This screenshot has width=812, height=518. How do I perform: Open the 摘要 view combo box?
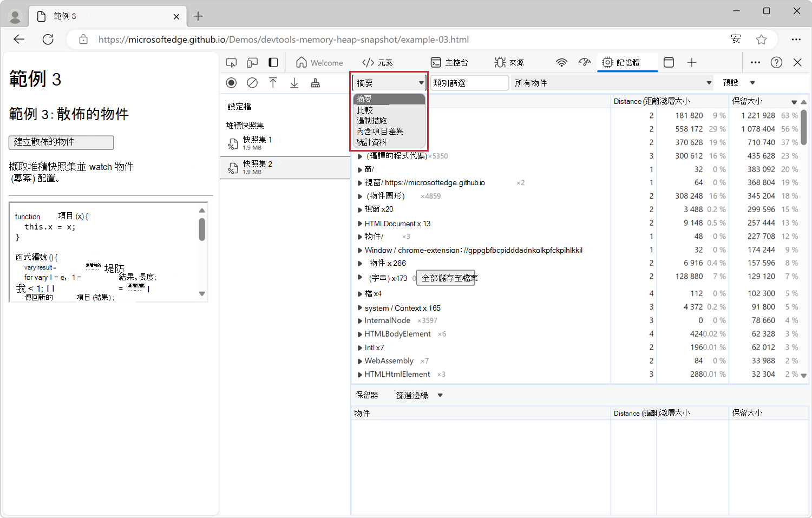(x=389, y=83)
